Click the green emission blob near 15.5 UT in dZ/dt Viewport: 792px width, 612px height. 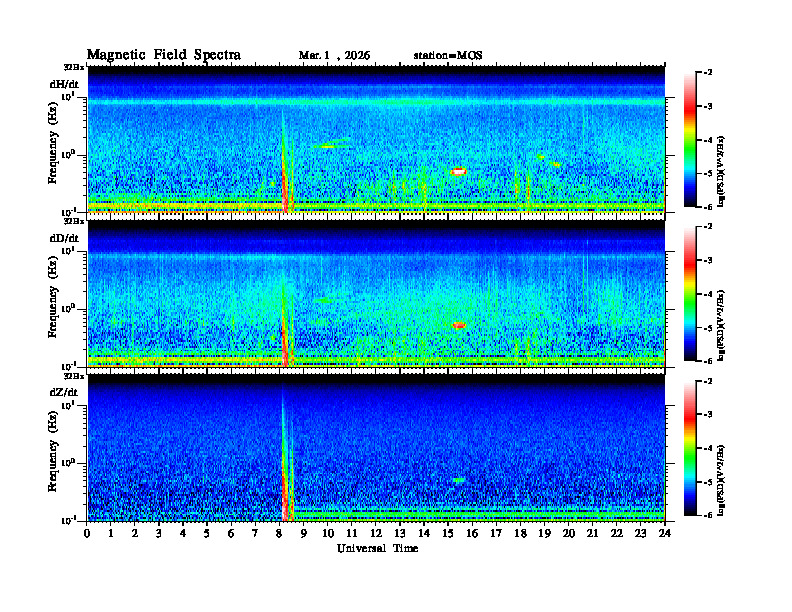pyautogui.click(x=458, y=480)
